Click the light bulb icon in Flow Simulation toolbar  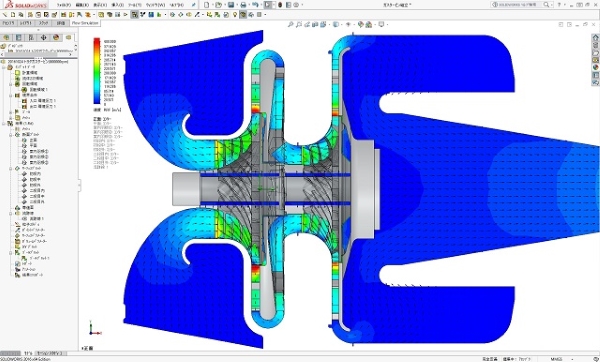click(235, 15)
